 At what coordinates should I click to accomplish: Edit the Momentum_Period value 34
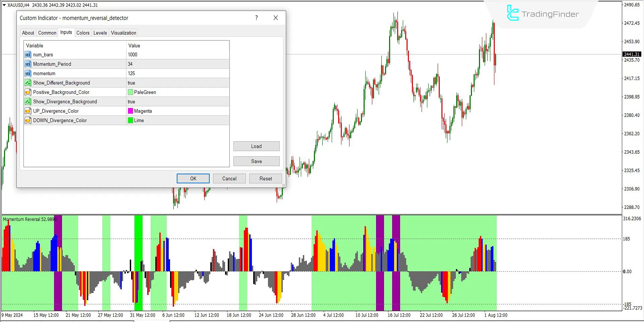point(178,64)
